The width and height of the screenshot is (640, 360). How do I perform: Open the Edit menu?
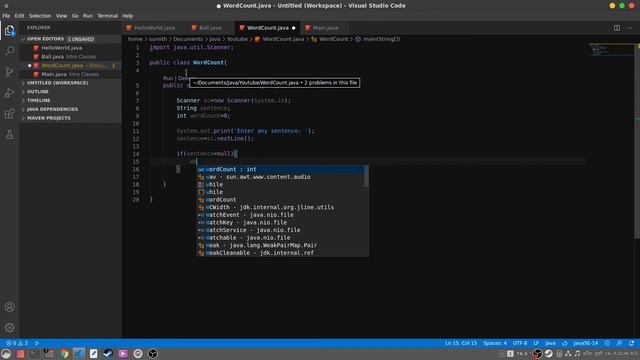pyautogui.click(x=19, y=16)
